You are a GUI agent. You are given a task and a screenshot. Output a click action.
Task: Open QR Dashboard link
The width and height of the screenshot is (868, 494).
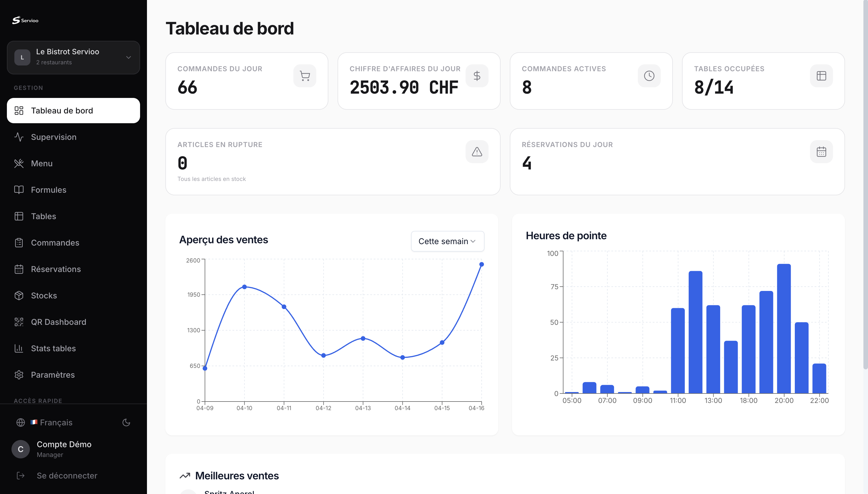(73, 322)
